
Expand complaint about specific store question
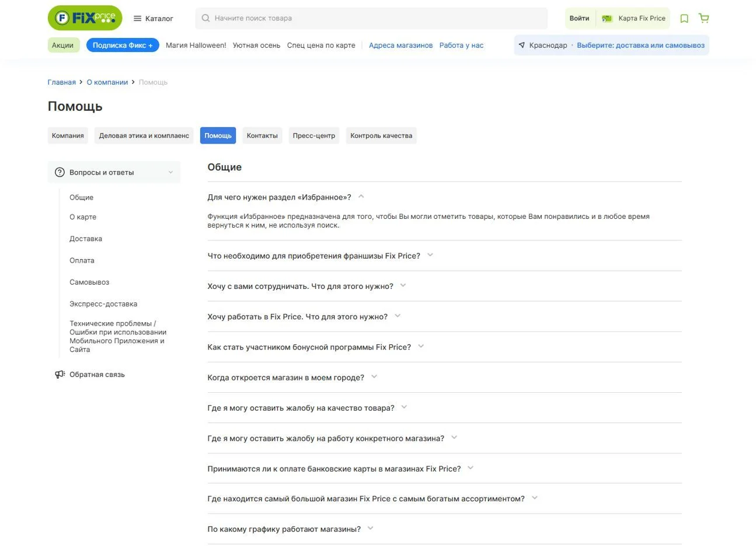click(x=454, y=437)
